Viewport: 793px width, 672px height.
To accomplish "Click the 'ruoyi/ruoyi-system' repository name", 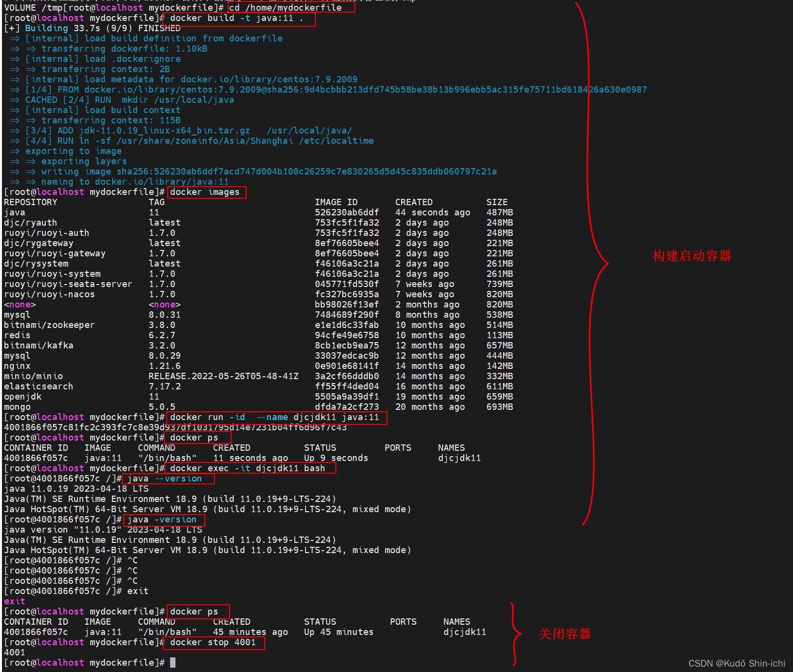I will coord(52,274).
